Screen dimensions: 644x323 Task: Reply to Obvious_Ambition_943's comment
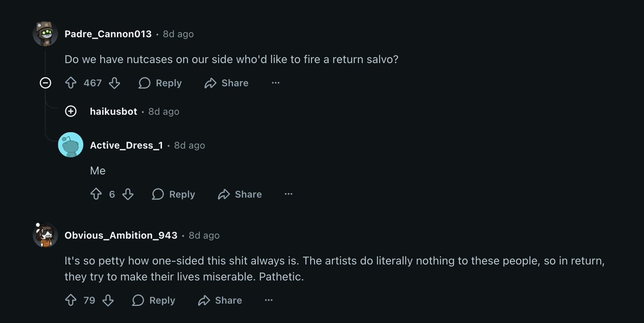(154, 300)
